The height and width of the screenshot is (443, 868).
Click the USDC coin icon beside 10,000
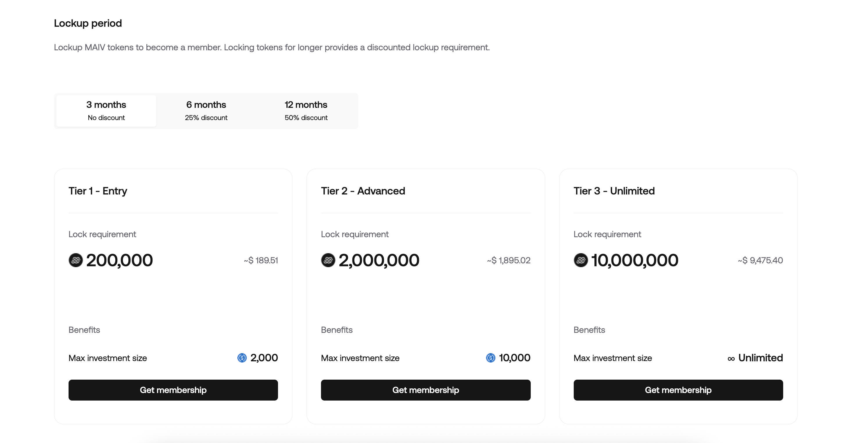coord(491,358)
